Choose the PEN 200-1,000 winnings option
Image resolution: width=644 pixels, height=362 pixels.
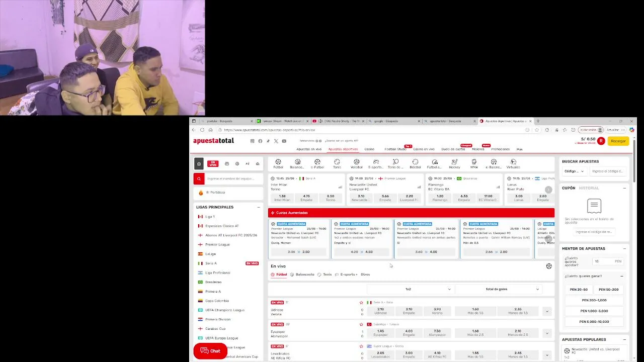[594, 300]
